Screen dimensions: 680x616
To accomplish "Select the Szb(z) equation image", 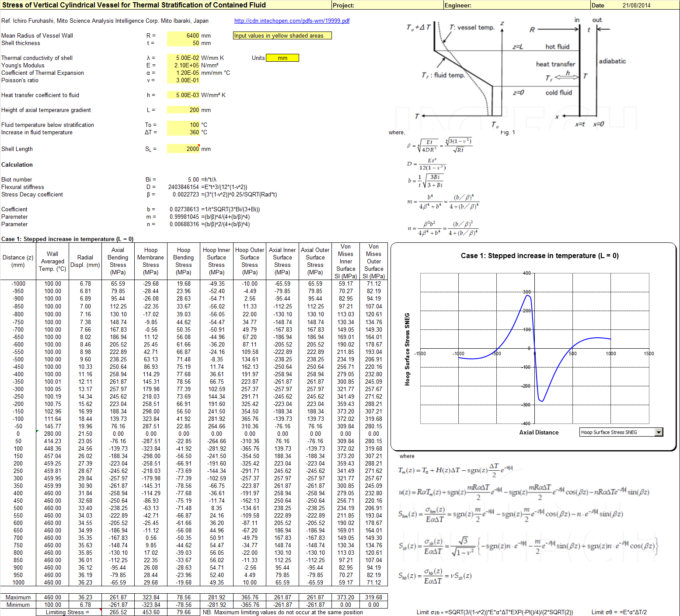I will [528, 546].
